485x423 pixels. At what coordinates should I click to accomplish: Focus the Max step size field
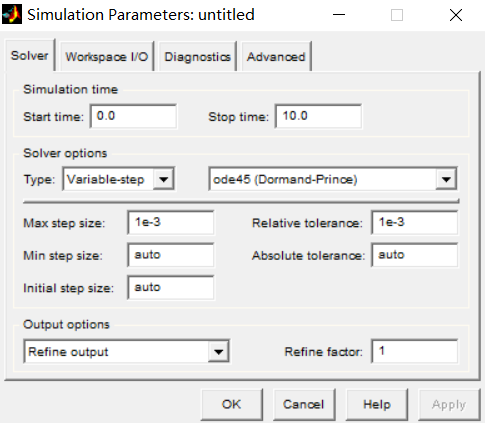pyautogui.click(x=171, y=222)
